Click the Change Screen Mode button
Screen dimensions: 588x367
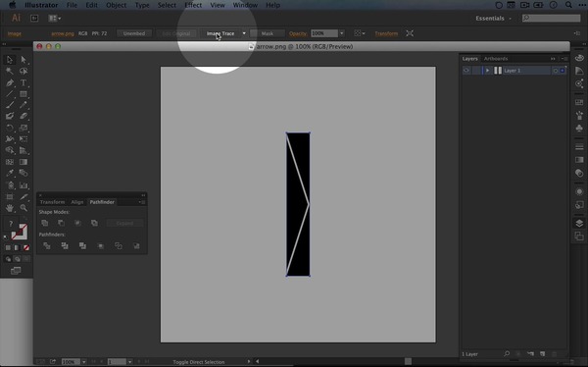coord(16,271)
